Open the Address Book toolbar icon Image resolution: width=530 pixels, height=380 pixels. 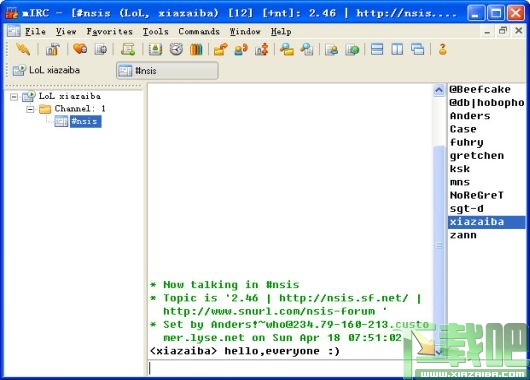pyautogui.click(x=155, y=50)
